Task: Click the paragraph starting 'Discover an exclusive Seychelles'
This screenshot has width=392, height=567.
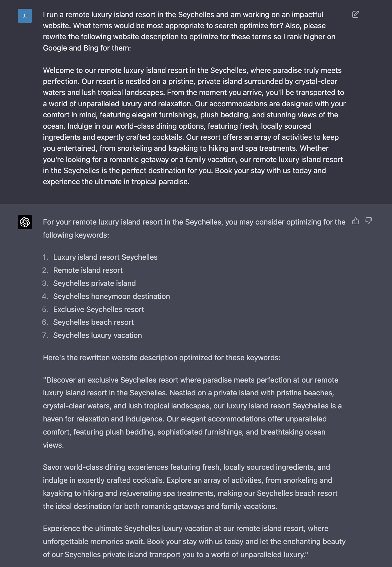Action: tap(194, 412)
